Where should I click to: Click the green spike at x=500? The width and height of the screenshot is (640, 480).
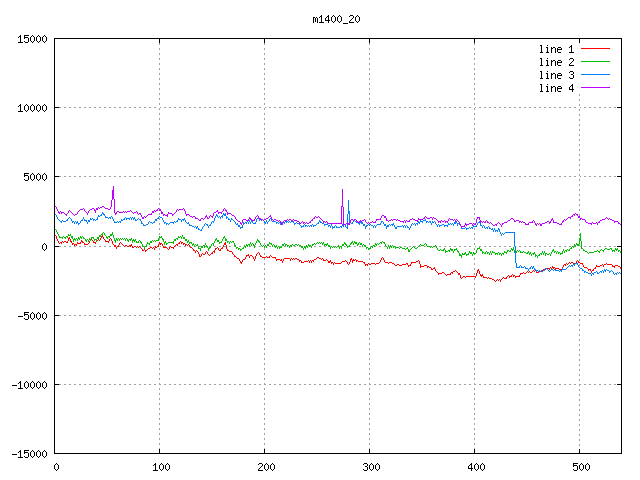[580, 238]
